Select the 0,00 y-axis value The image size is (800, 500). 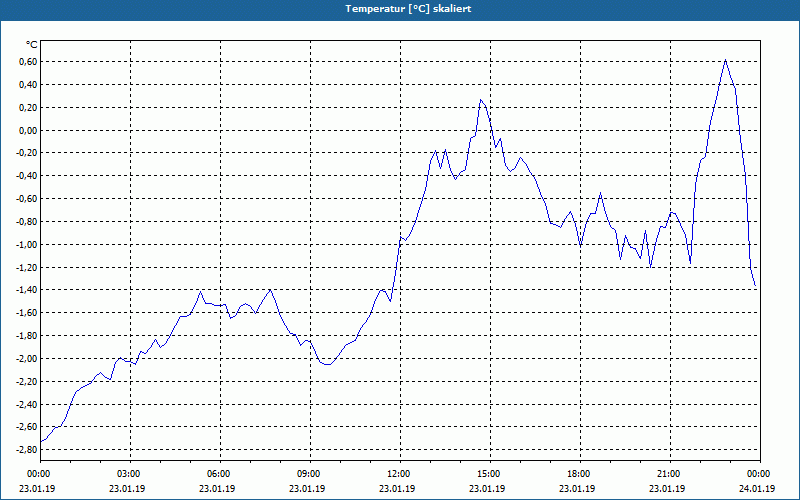point(28,131)
